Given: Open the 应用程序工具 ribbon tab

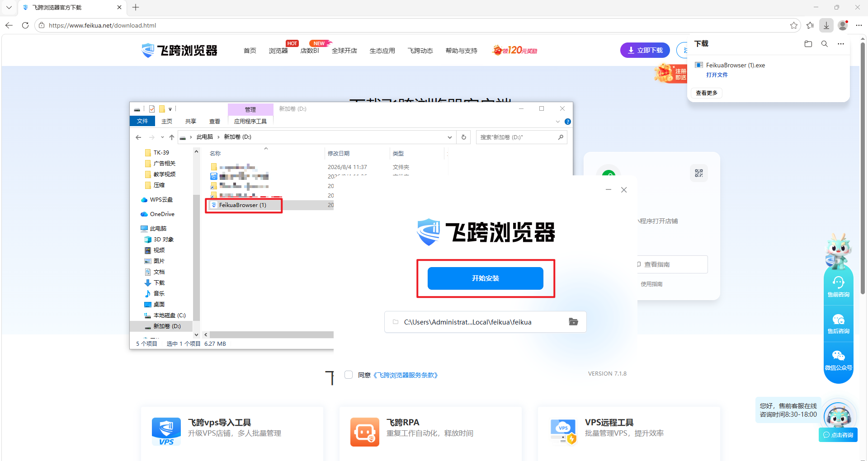Looking at the screenshot, I should [x=250, y=121].
